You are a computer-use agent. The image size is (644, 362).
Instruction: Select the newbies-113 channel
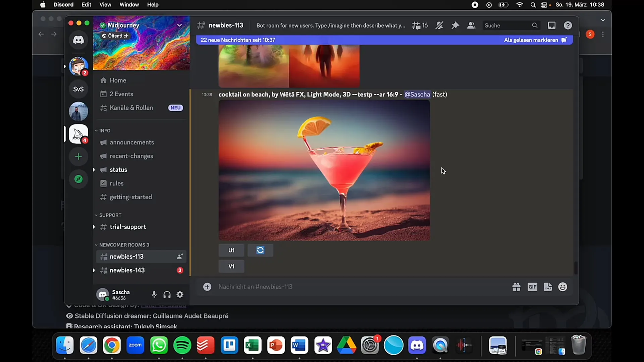(x=141, y=257)
